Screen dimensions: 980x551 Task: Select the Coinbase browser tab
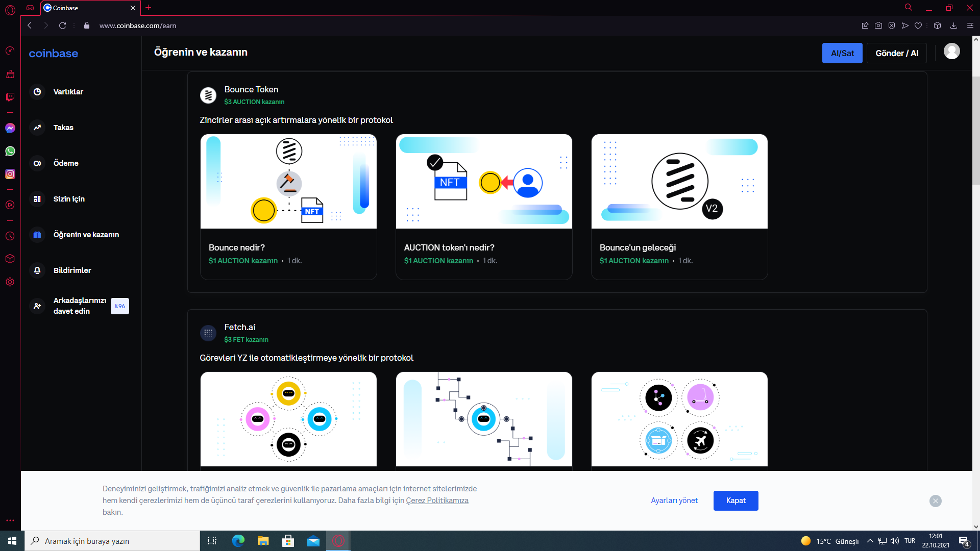(89, 8)
